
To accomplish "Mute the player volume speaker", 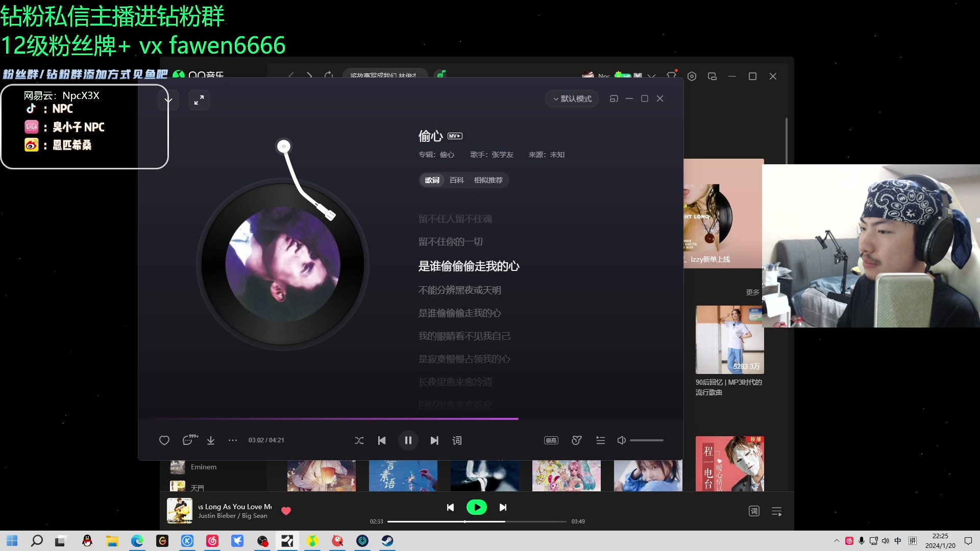I will (x=621, y=440).
